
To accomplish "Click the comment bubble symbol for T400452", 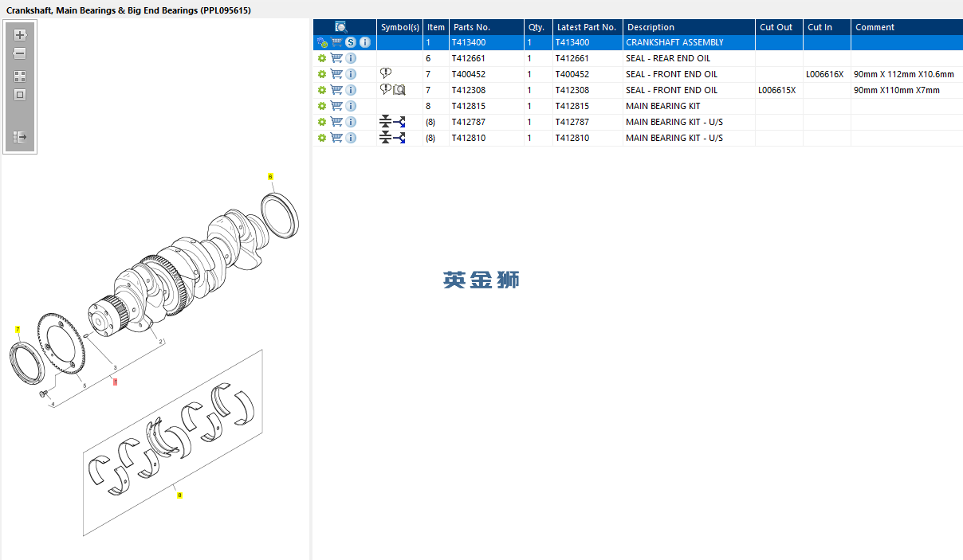I will [386, 73].
